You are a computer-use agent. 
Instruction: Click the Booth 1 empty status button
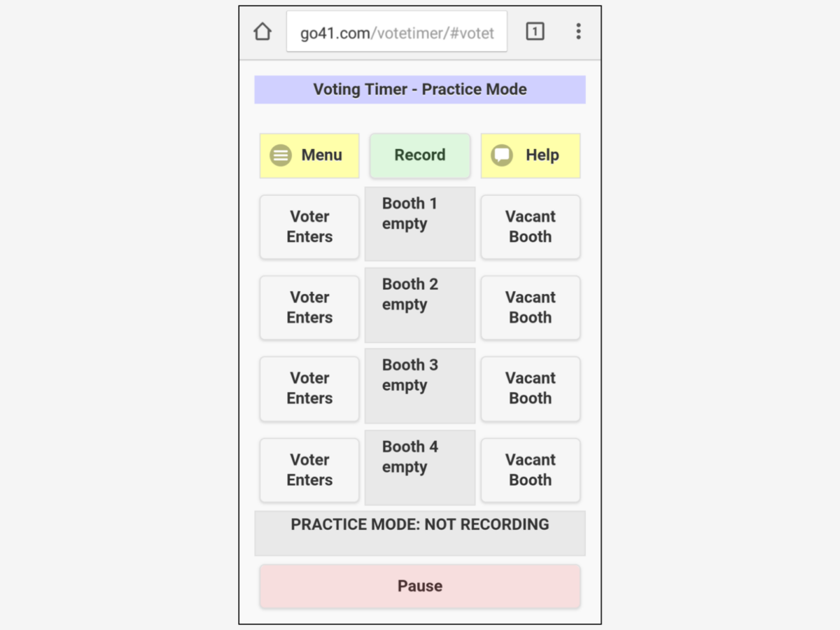tap(420, 223)
